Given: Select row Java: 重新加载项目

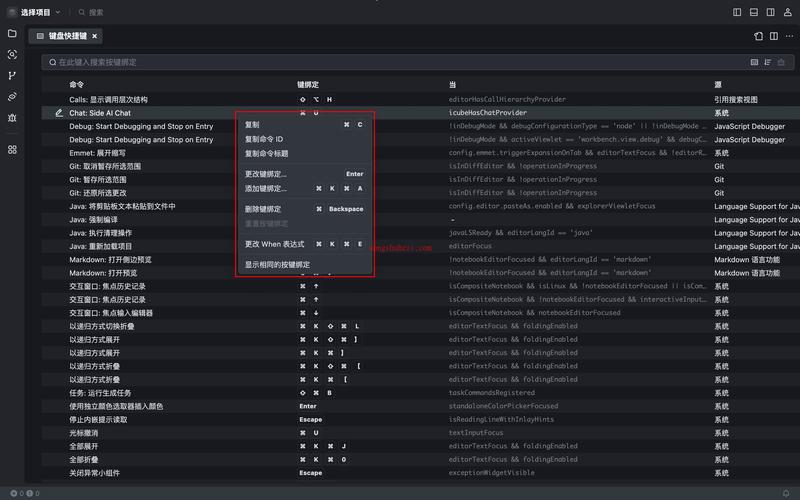Looking at the screenshot, I should 420,246.
